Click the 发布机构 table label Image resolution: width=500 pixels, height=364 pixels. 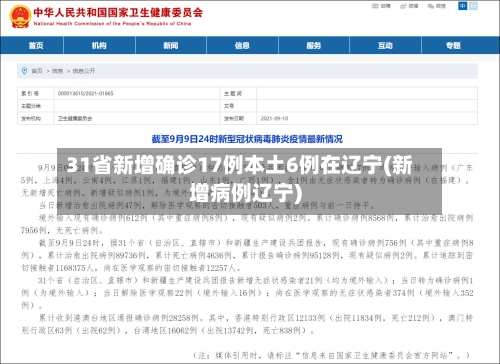click(x=31, y=118)
